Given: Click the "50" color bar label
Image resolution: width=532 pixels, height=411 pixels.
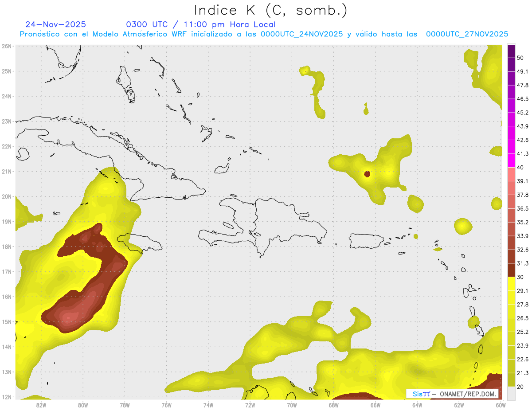Looking at the screenshot, I should click(x=520, y=58).
